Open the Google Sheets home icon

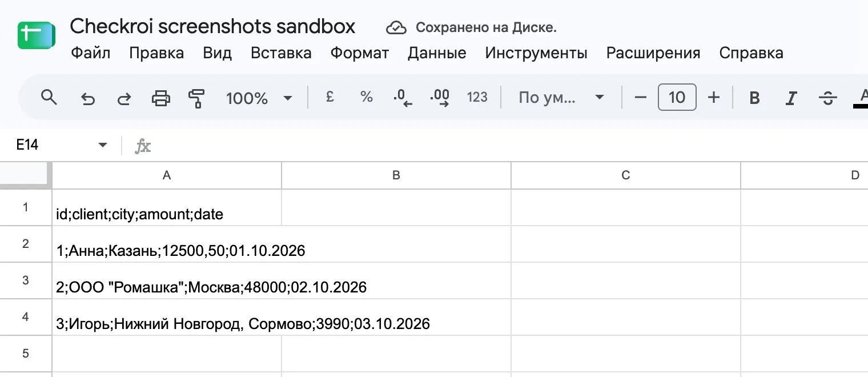[36, 35]
